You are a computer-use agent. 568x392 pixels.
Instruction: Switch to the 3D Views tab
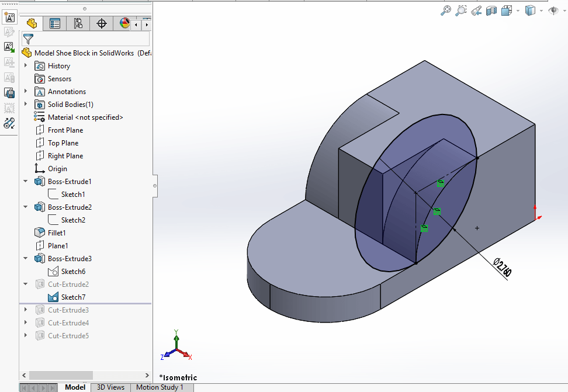[x=110, y=387]
